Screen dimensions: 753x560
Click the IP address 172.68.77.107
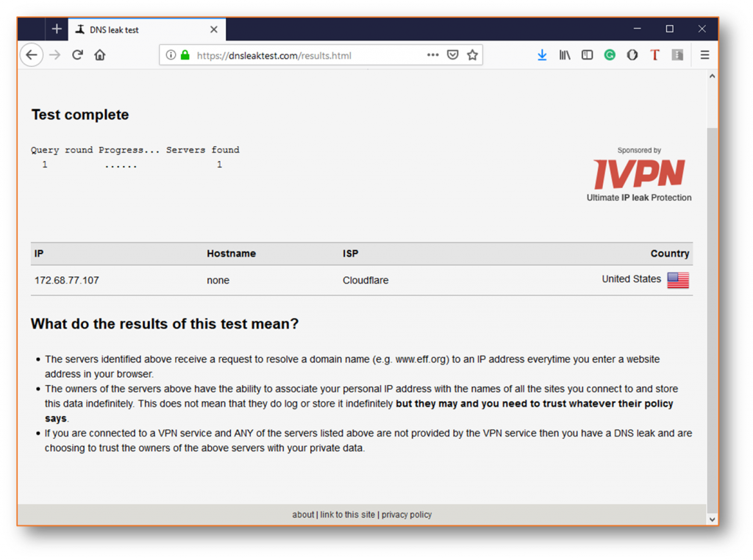click(67, 280)
